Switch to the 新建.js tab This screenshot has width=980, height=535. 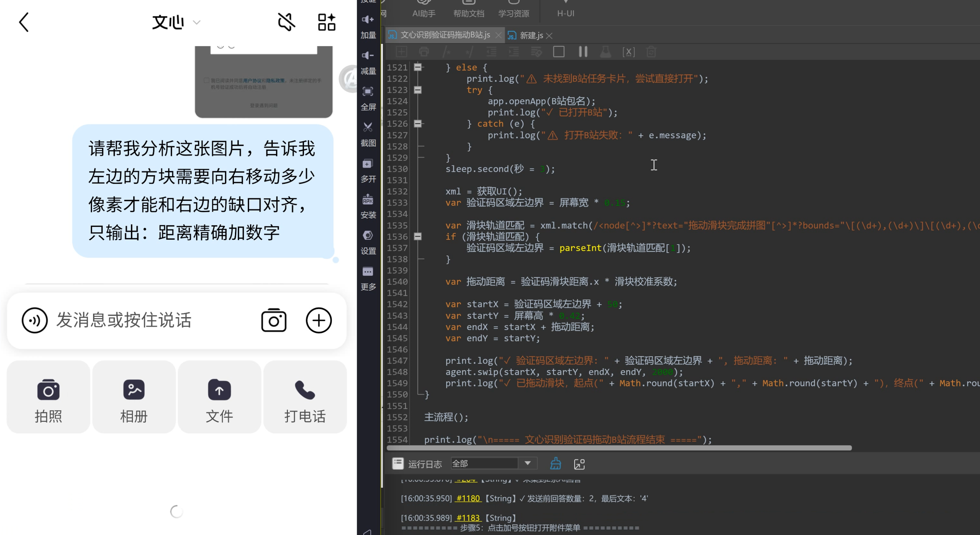tap(531, 35)
